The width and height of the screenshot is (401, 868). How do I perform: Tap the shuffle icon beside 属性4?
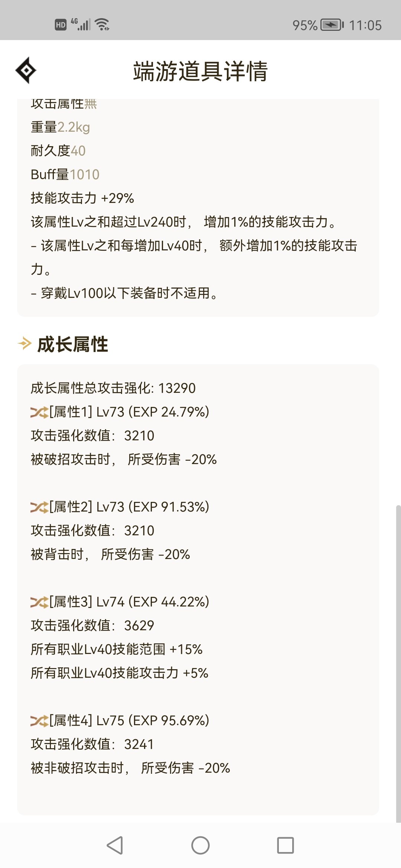(39, 721)
